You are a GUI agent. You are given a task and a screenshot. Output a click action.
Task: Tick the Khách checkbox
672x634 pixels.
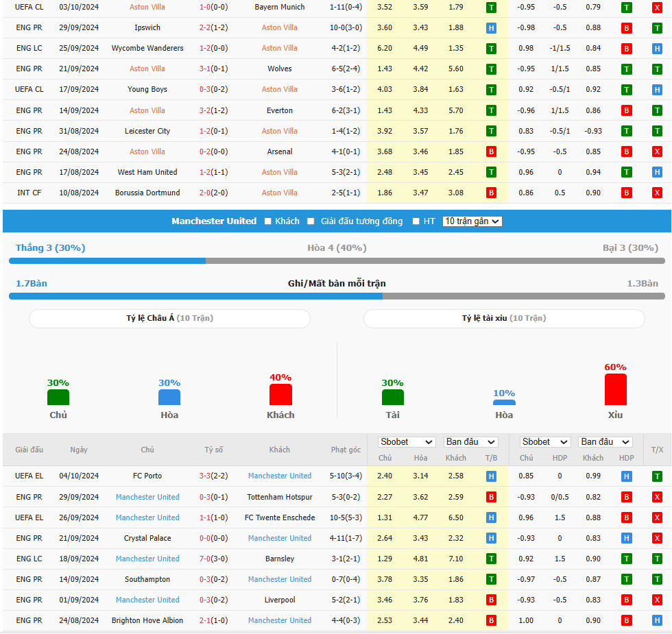268,221
